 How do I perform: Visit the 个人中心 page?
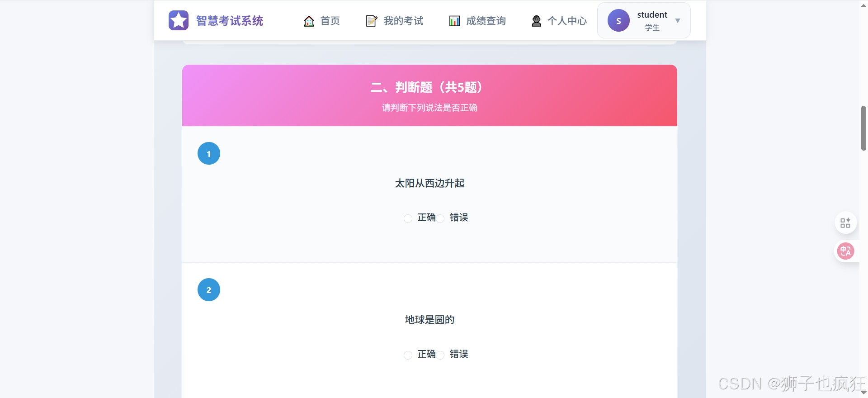pos(568,21)
